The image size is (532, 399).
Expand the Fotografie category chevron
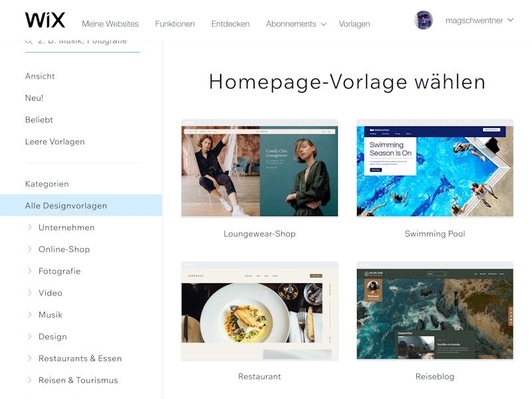click(x=29, y=271)
